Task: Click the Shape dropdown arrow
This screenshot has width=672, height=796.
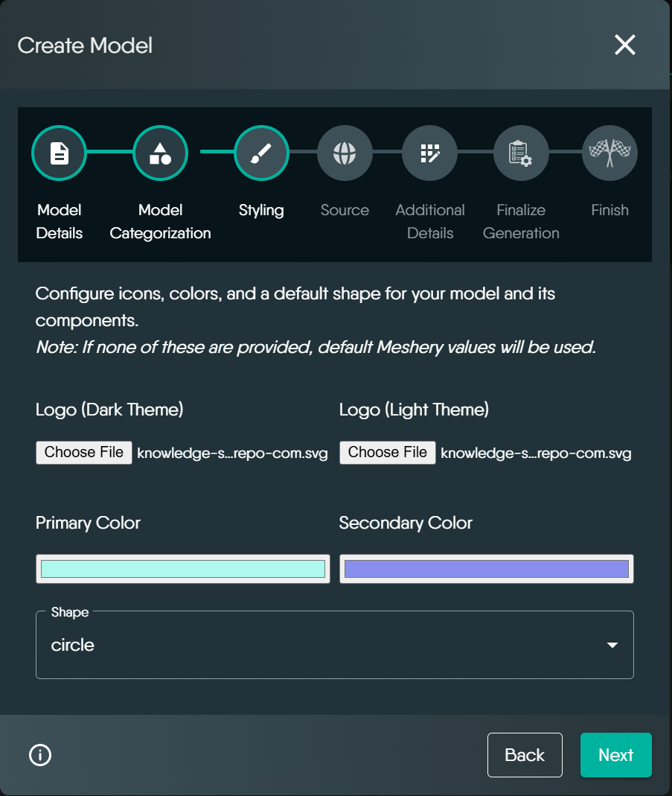Action: [612, 645]
